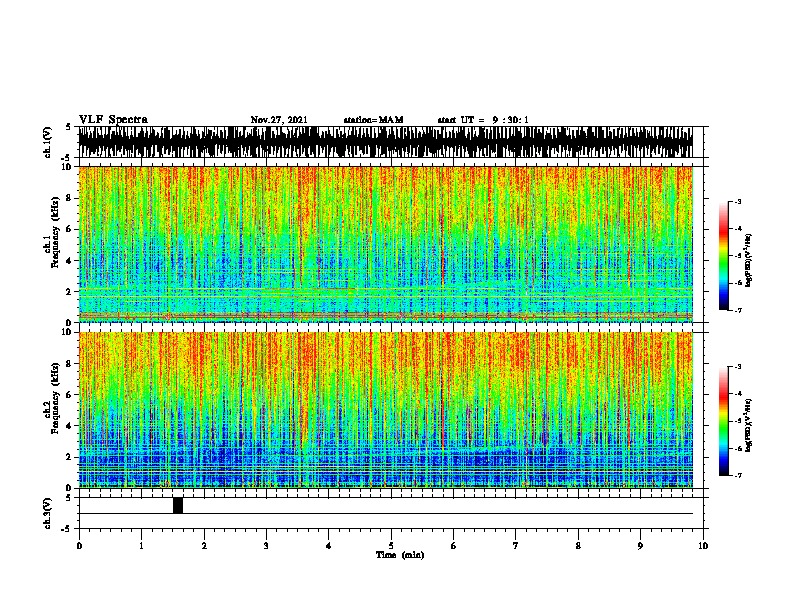Click the log(PSD) label beside ch.2 colorbar
Image resolution: width=792 pixels, height=612 pixels.
pos(748,425)
